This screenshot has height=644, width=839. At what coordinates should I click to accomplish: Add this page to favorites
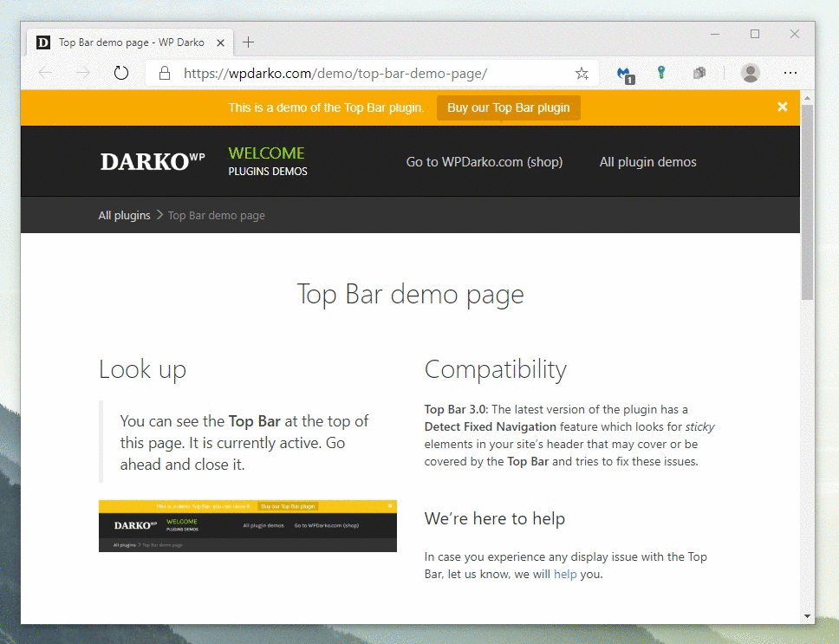[582, 74]
